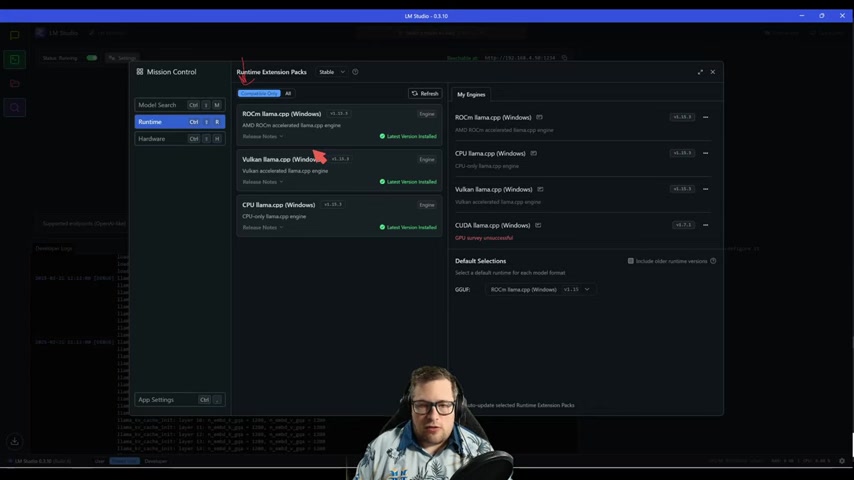This screenshot has height=480, width=854.
Task: Select the Compatible Only filter
Action: [259, 94]
